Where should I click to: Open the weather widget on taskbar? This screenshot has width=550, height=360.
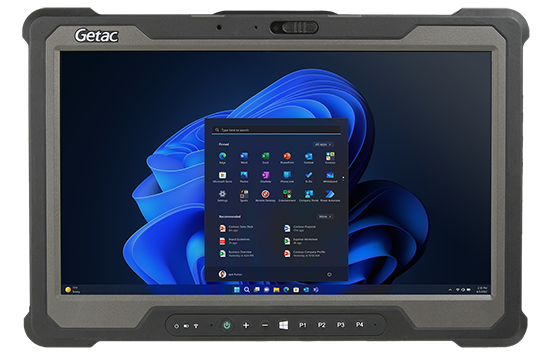pos(73,289)
